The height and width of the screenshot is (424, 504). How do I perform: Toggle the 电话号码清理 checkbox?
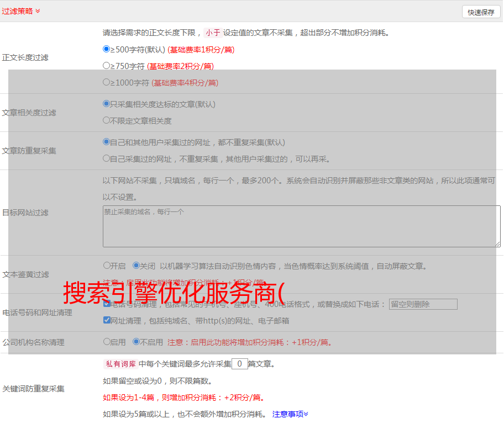point(107,304)
